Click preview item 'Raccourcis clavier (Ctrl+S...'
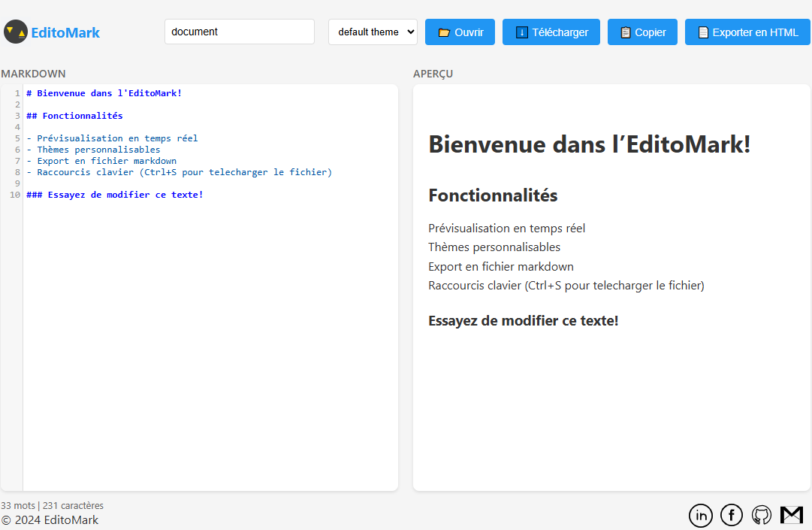The width and height of the screenshot is (812, 530). pos(566,286)
